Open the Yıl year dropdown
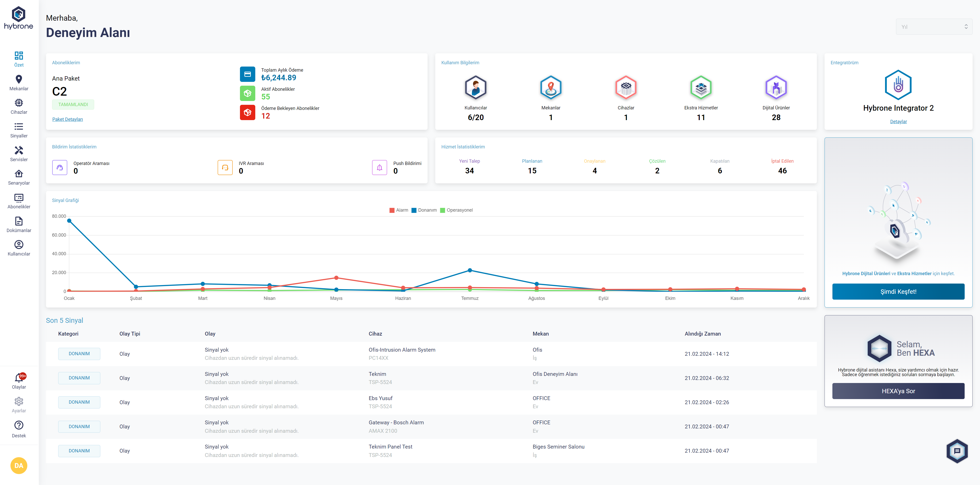 point(934,27)
